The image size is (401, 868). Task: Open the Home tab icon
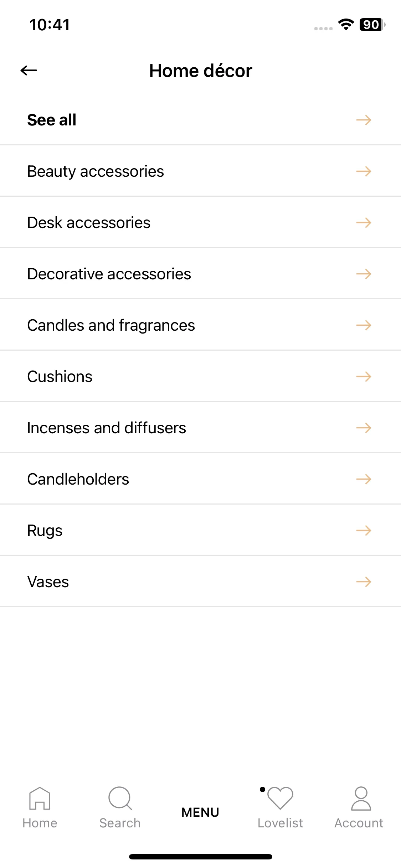(x=40, y=798)
